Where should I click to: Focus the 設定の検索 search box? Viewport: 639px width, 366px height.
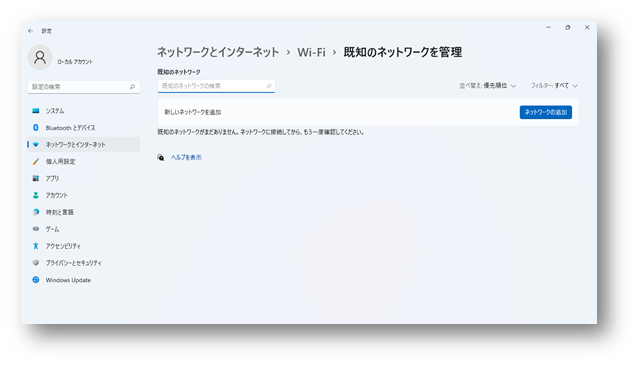(84, 87)
